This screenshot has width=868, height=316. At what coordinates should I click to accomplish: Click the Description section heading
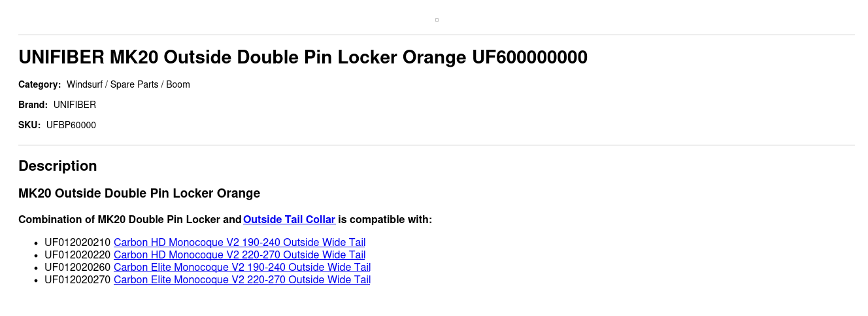[58, 166]
